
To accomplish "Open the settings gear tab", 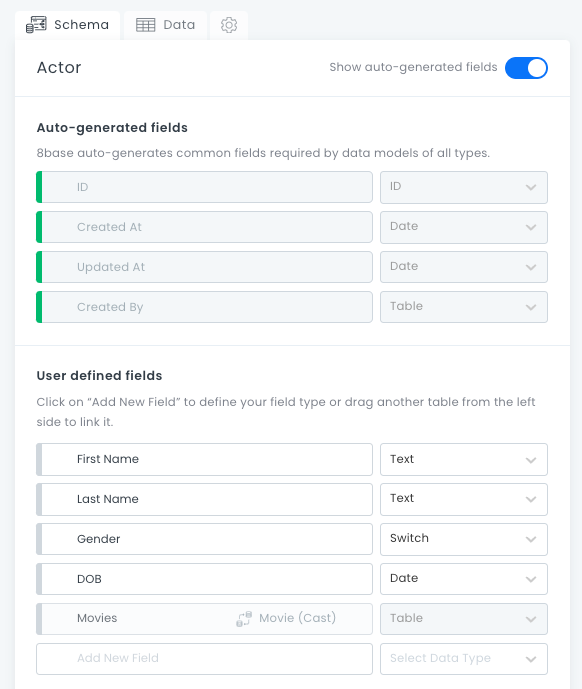I will point(229,25).
